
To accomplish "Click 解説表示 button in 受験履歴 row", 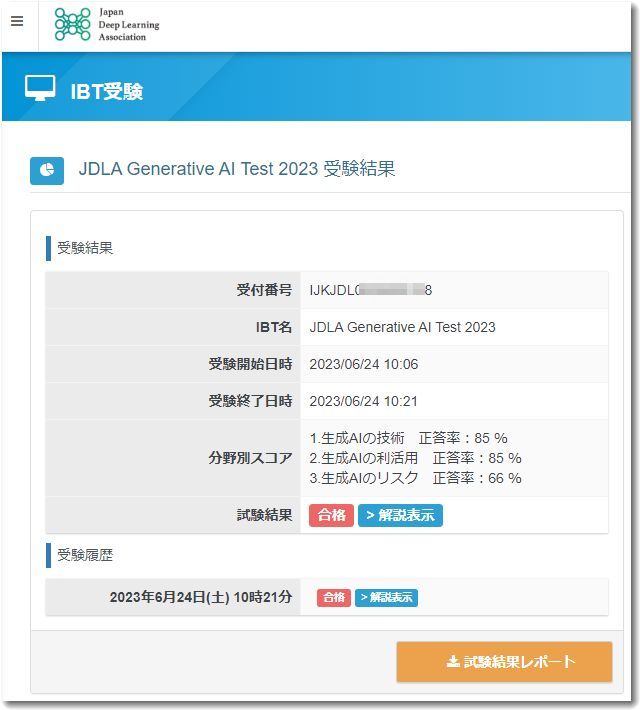I will tap(386, 597).
